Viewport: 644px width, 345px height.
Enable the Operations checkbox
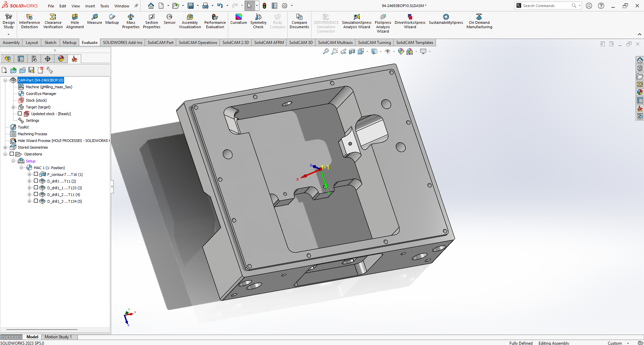(12, 154)
